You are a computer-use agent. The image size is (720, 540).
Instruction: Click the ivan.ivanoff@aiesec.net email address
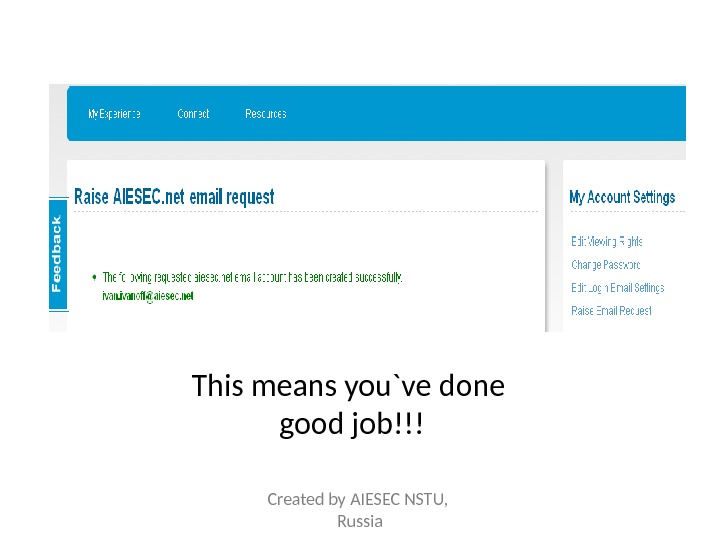[x=147, y=296]
